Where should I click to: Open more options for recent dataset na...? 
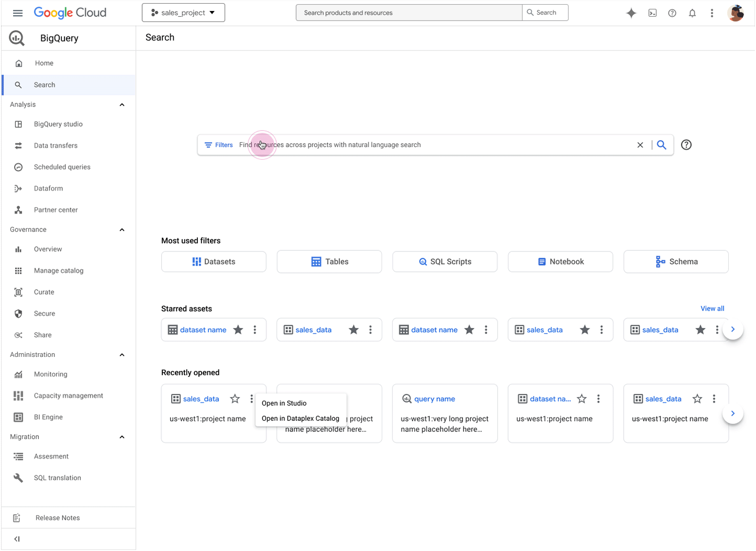(x=598, y=399)
